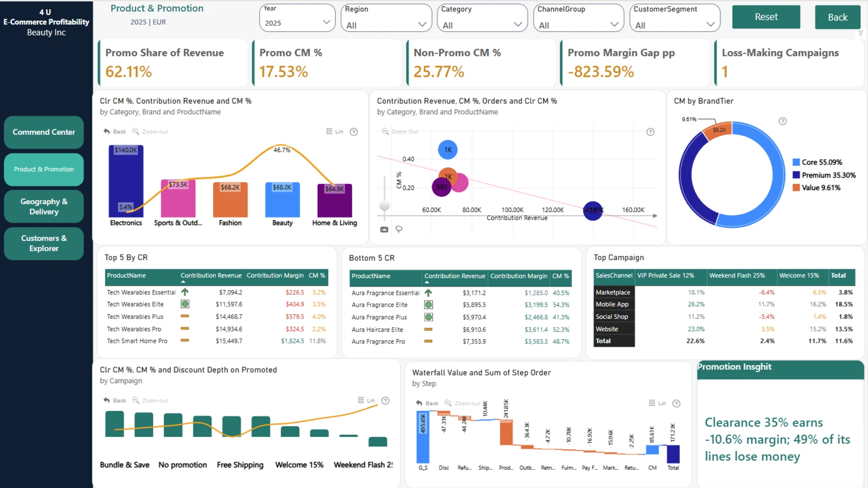Click Back arrow in the Waterfall chart
868x488 pixels.
[x=419, y=403]
